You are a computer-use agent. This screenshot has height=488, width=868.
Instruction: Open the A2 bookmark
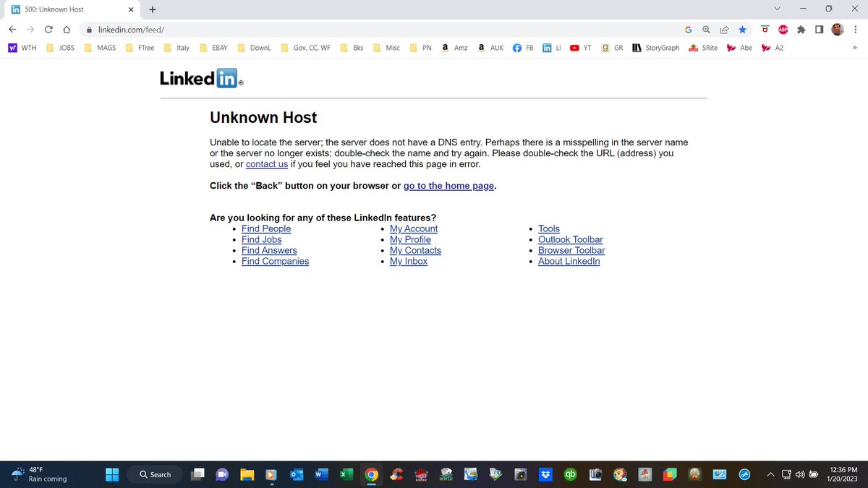click(x=773, y=48)
